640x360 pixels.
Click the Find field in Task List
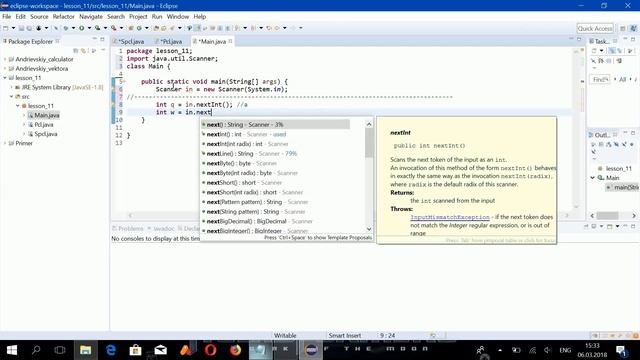600,80
